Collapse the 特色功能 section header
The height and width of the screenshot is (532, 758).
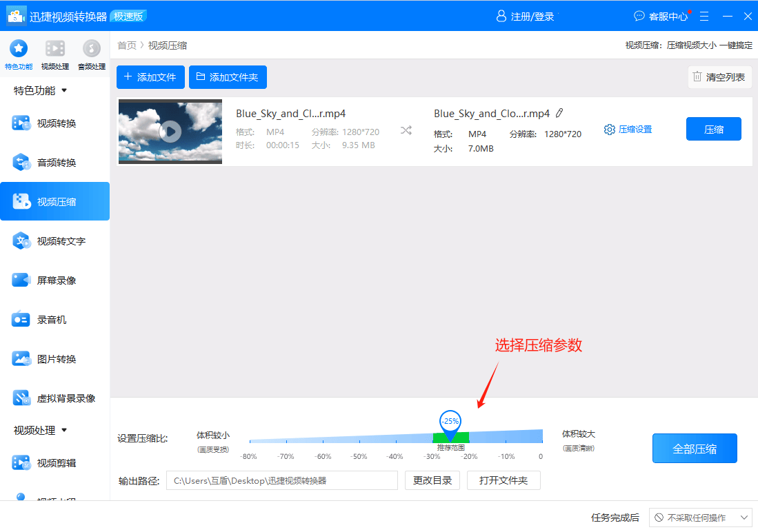(x=40, y=90)
